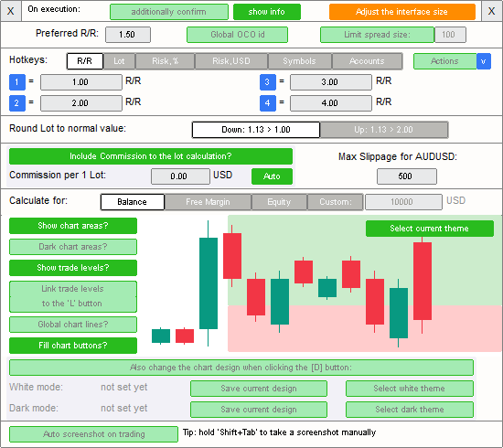Toggle 'Show chart areas?' option
The height and width of the screenshot is (448, 503).
click(x=73, y=226)
